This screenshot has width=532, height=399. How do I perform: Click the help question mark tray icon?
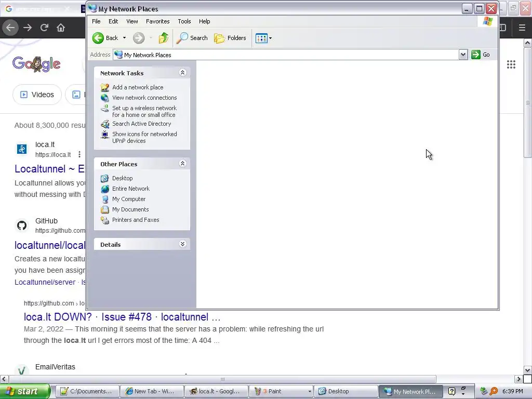pos(451,392)
